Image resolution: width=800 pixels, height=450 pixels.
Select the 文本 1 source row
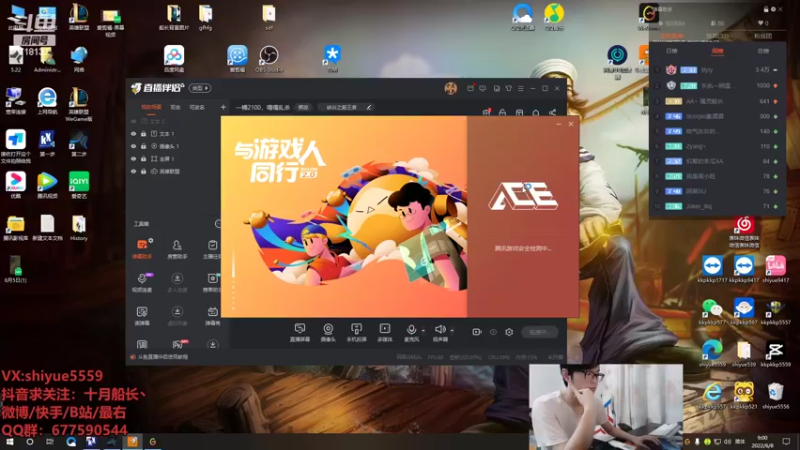click(174, 134)
